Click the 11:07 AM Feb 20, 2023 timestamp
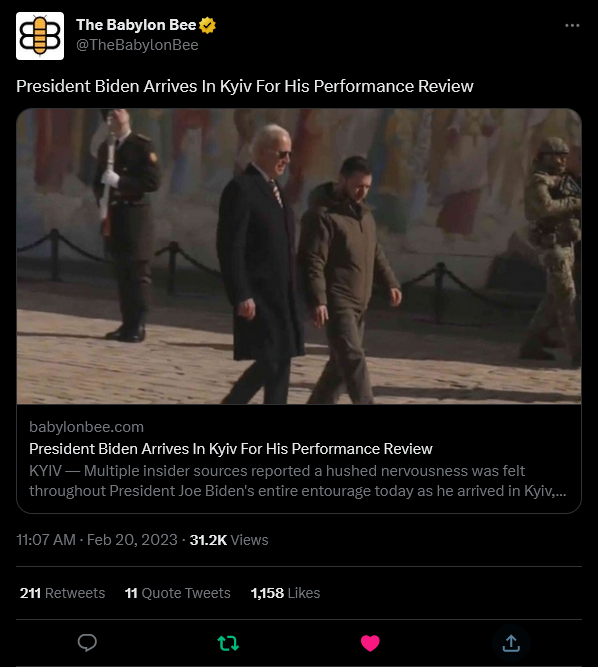Image resolution: width=598 pixels, height=667 pixels. [97, 540]
